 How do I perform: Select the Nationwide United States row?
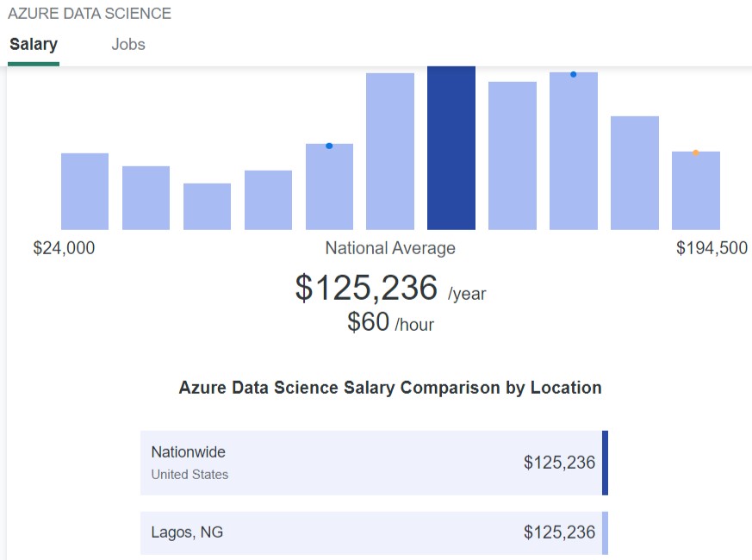coord(374,463)
